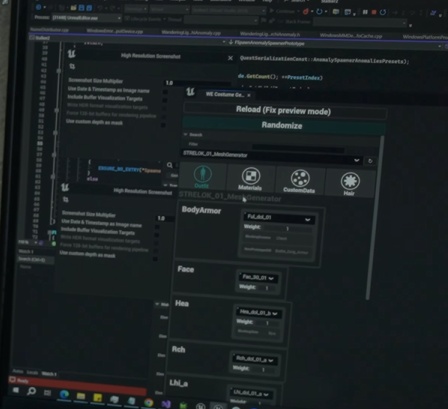Screen dimensions: 448x409
Task: Click the Watch window Search (Ctrl+E) field
Action: pyautogui.click(x=36, y=259)
